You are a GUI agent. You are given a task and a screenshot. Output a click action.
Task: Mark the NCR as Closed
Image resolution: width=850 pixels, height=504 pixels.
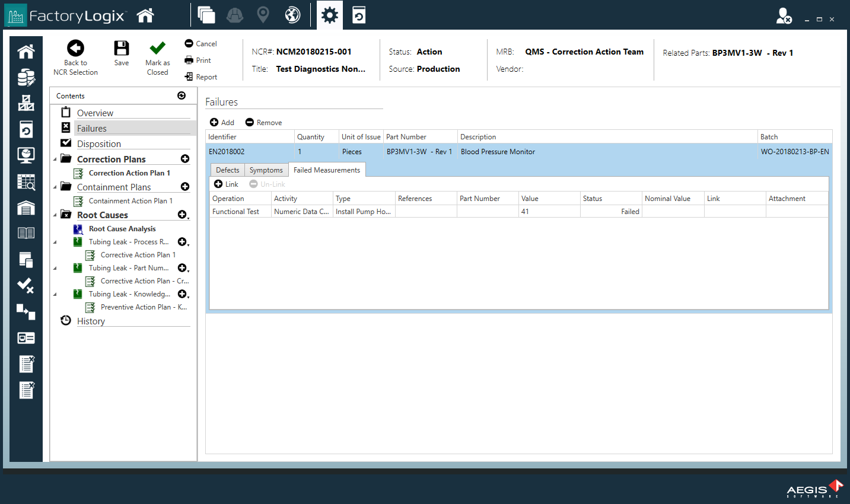click(x=157, y=49)
